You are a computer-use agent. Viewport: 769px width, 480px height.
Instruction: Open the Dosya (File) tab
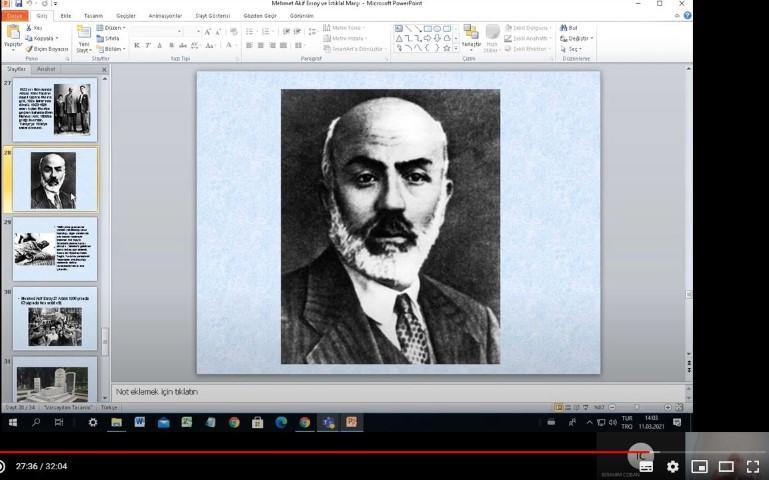14,16
